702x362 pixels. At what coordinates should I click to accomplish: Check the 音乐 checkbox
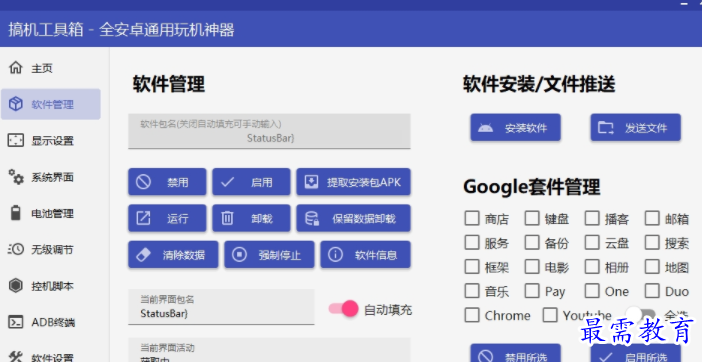coord(471,291)
